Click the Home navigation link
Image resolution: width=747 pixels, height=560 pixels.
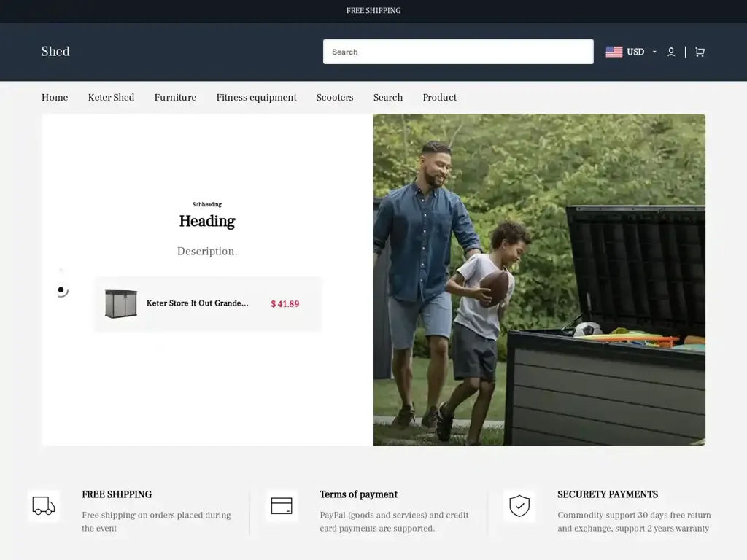click(x=55, y=98)
